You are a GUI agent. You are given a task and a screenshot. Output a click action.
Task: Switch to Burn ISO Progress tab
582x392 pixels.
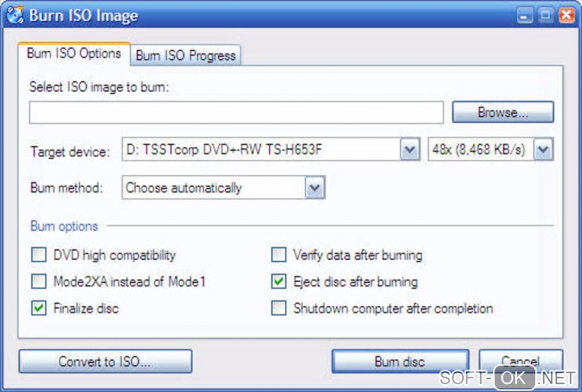click(185, 55)
